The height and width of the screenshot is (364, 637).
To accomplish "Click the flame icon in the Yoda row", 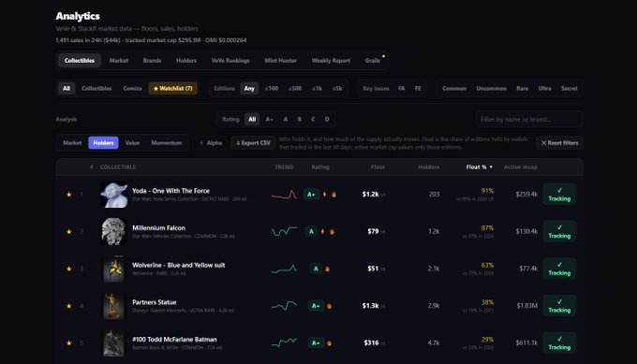I will (333, 195).
